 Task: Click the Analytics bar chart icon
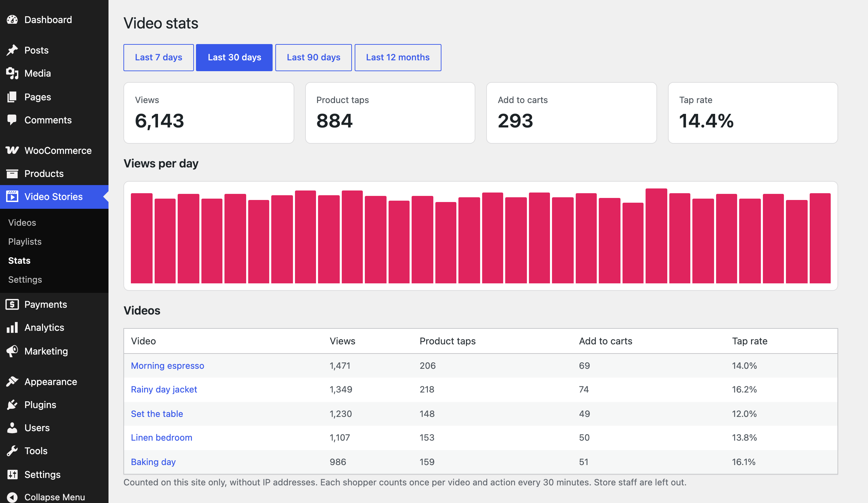13,327
